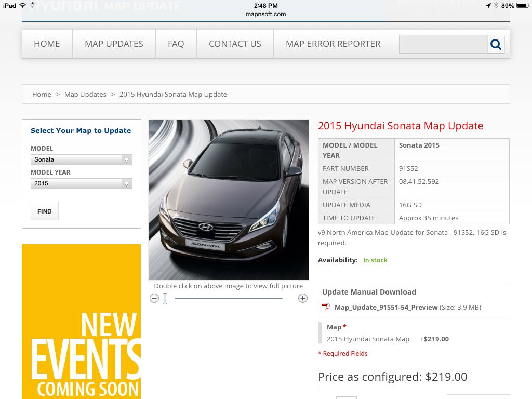Go to HOME in navigation bar
Screen dimensions: 532x399
pyautogui.click(x=47, y=44)
